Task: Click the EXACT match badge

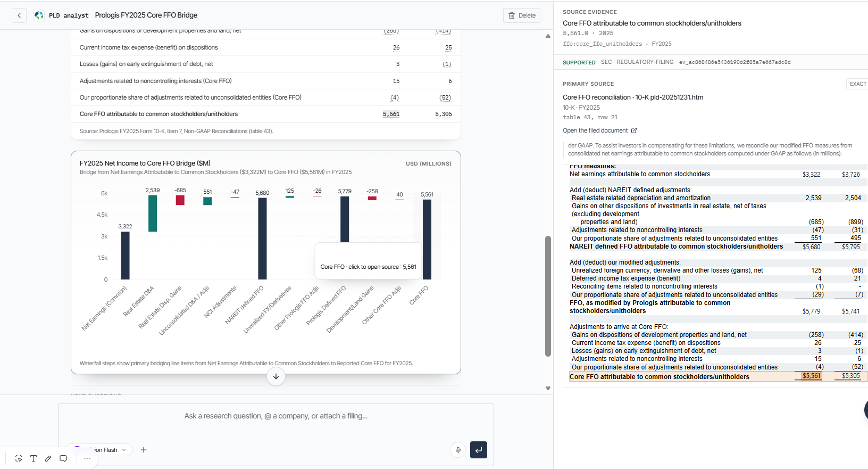Action: pyautogui.click(x=857, y=84)
